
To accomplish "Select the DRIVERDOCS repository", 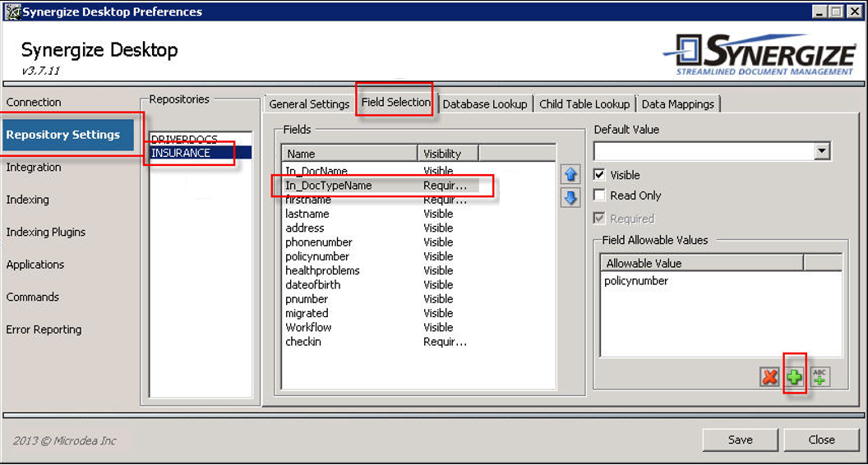I will [201, 139].
